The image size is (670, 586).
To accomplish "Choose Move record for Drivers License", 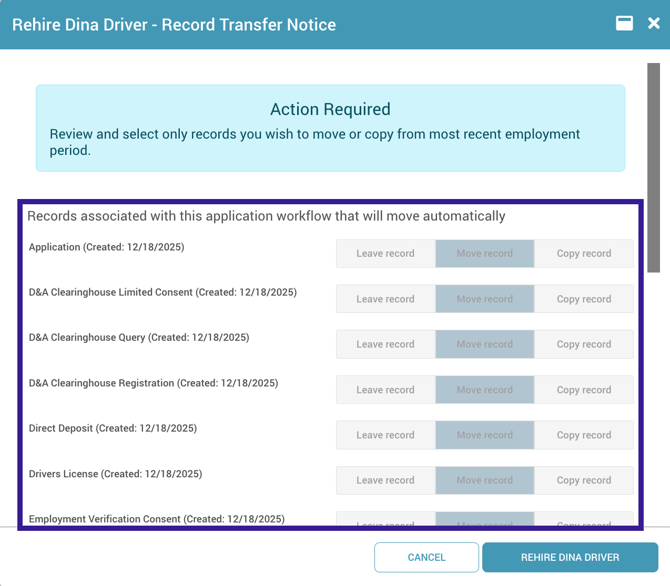I will point(484,480).
